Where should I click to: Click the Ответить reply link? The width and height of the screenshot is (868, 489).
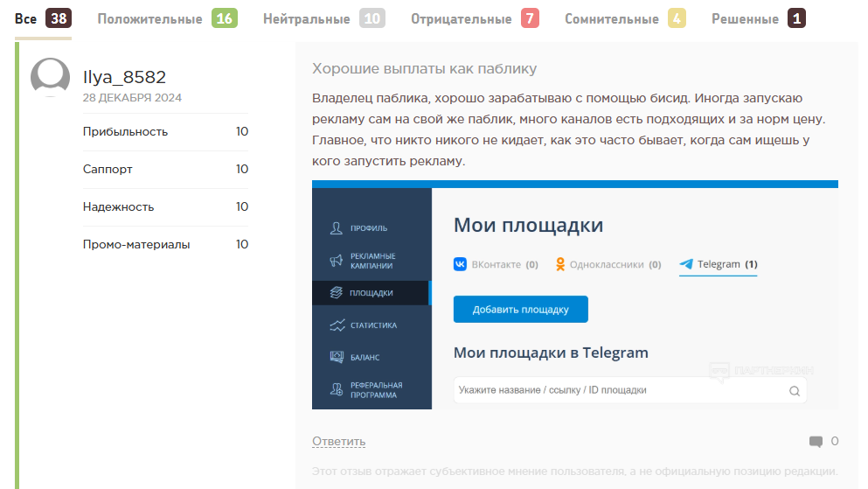coord(338,442)
